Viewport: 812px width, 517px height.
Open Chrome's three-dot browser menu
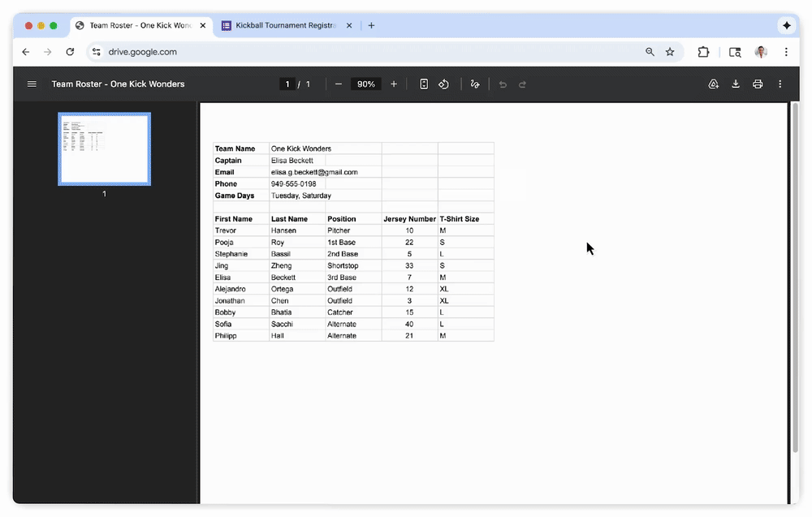click(785, 51)
